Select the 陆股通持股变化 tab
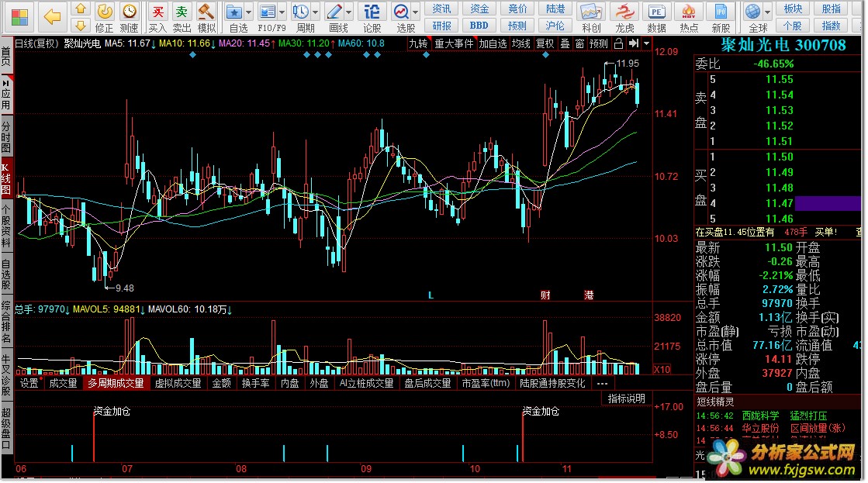Image resolution: width=868 pixels, height=483 pixels. point(552,383)
